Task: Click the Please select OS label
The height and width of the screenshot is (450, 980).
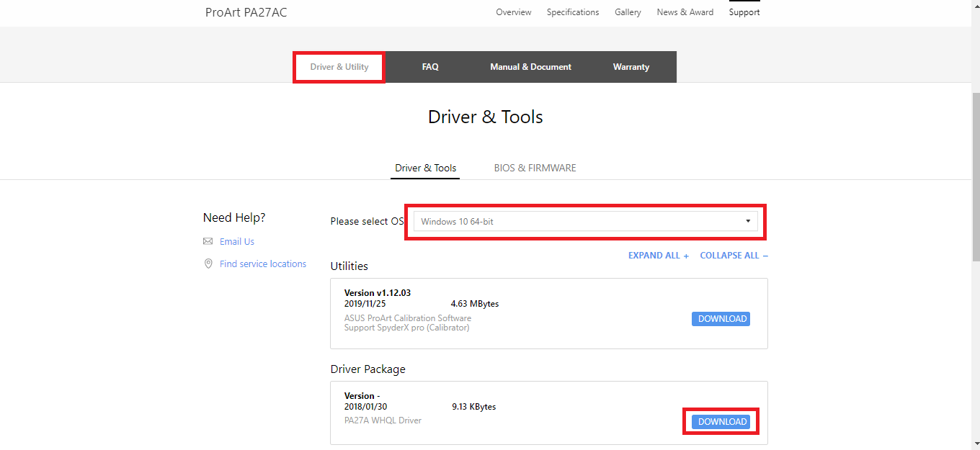Action: point(367,221)
